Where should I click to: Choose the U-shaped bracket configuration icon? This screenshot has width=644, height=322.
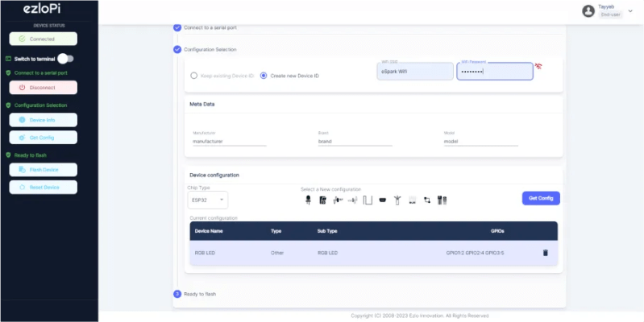368,200
